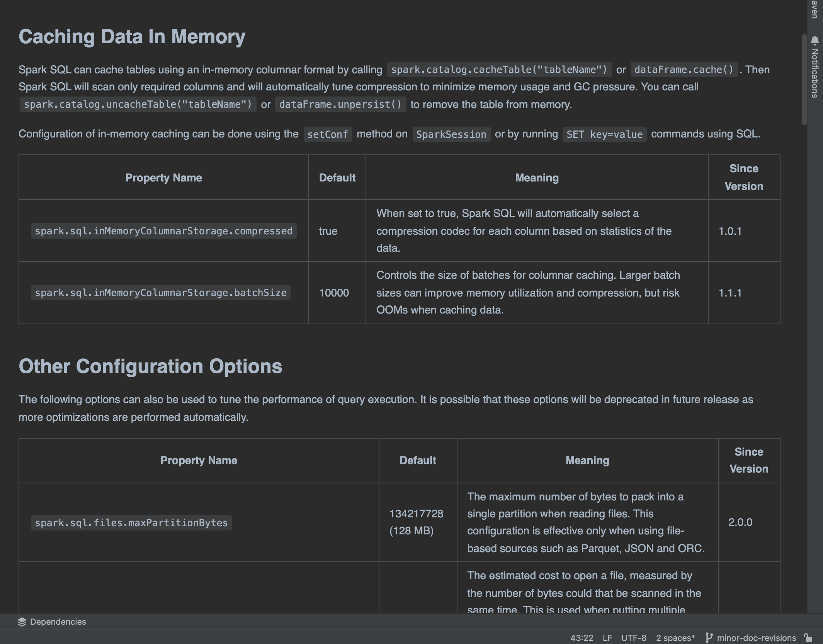Click the setConf inline code
823x644 pixels.
[x=328, y=134]
